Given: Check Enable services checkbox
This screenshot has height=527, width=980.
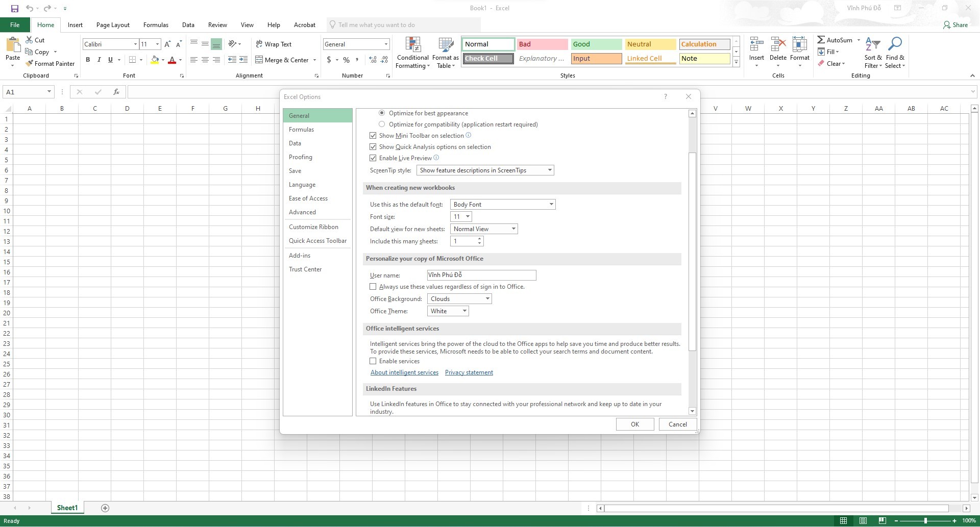Looking at the screenshot, I should (373, 361).
